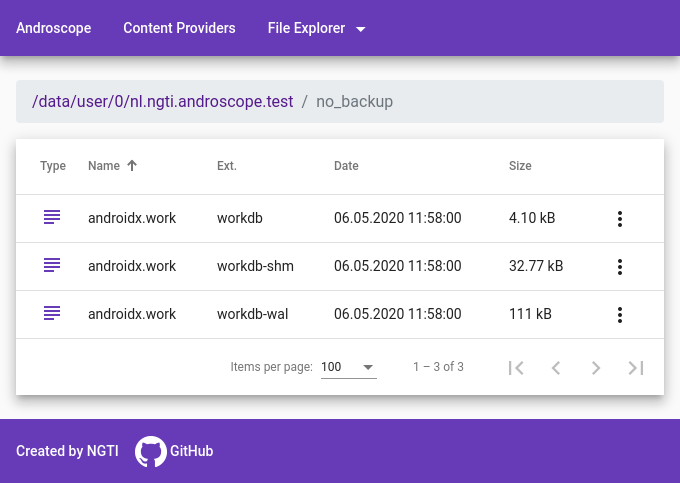Open the Androscope home link
The image size is (680, 483).
point(54,28)
